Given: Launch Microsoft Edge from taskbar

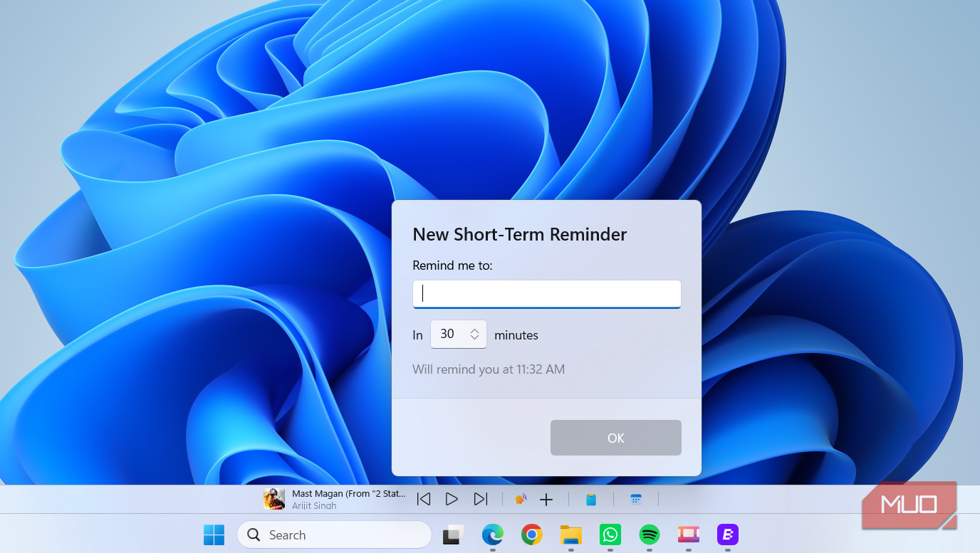Looking at the screenshot, I should click(493, 534).
